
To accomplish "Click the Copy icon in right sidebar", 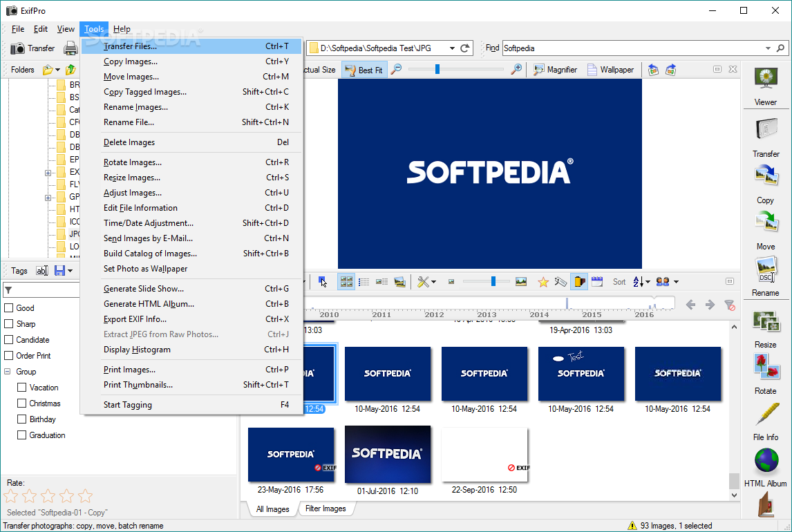I will point(766,177).
